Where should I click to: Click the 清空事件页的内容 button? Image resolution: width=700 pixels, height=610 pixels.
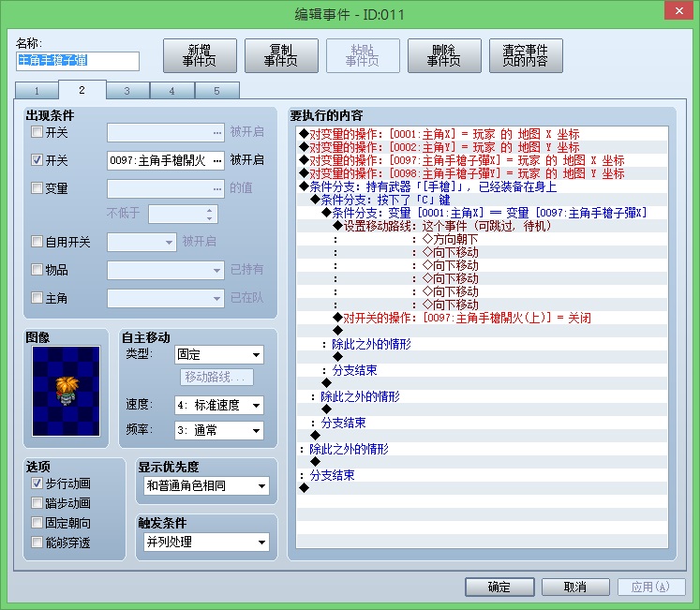coord(526,56)
